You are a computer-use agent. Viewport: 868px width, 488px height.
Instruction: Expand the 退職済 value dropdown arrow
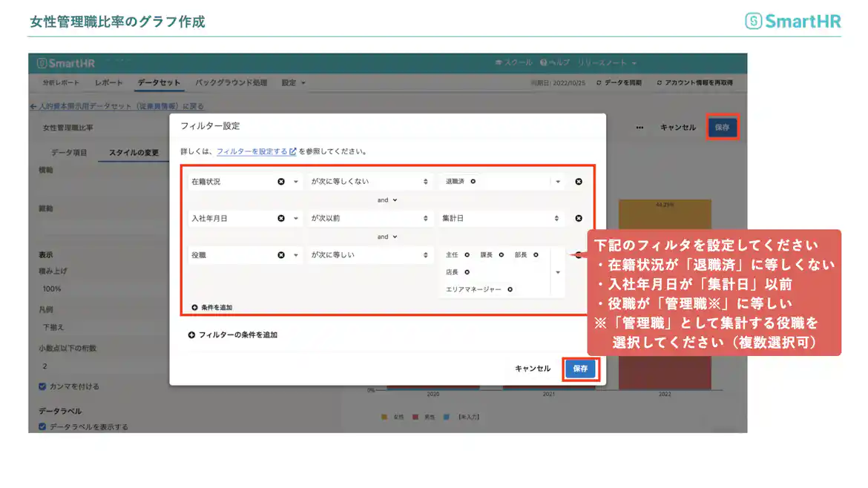pos(558,181)
